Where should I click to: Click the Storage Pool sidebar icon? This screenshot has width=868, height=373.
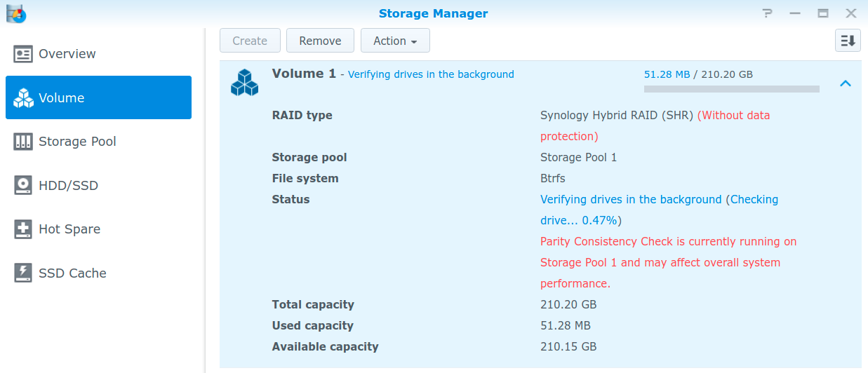pos(23,142)
